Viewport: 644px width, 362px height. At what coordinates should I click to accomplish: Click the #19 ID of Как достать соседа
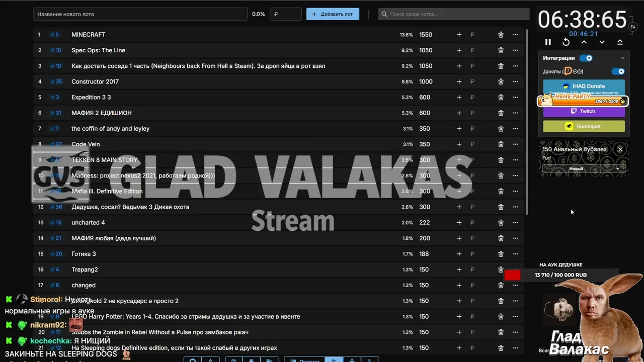pos(56,66)
